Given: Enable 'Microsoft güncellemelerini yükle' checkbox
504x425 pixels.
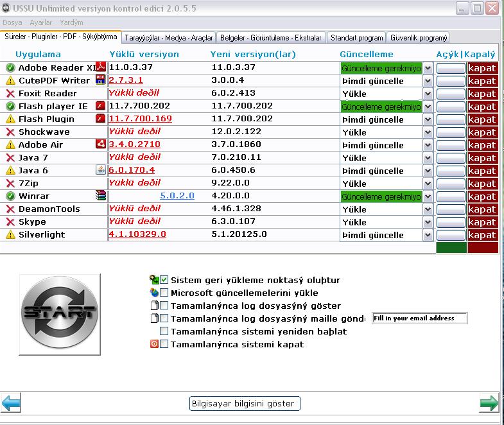Looking at the screenshot, I should (x=164, y=293).
